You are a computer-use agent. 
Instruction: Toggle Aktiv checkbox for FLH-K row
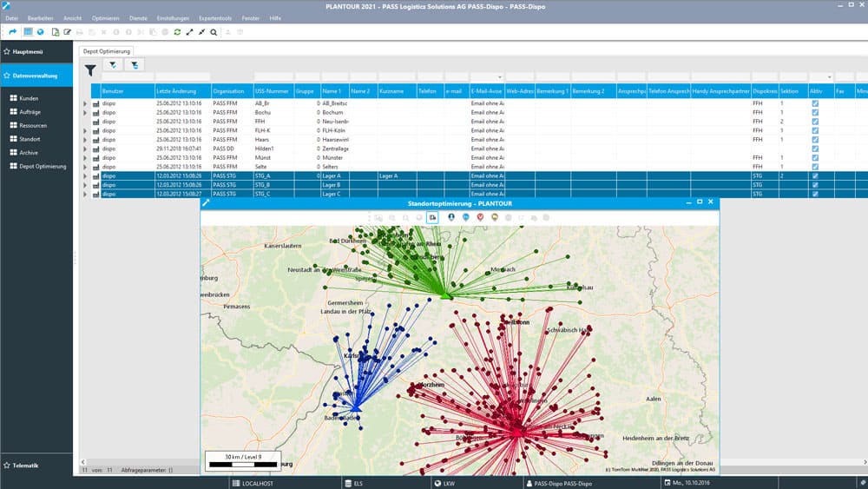(815, 130)
